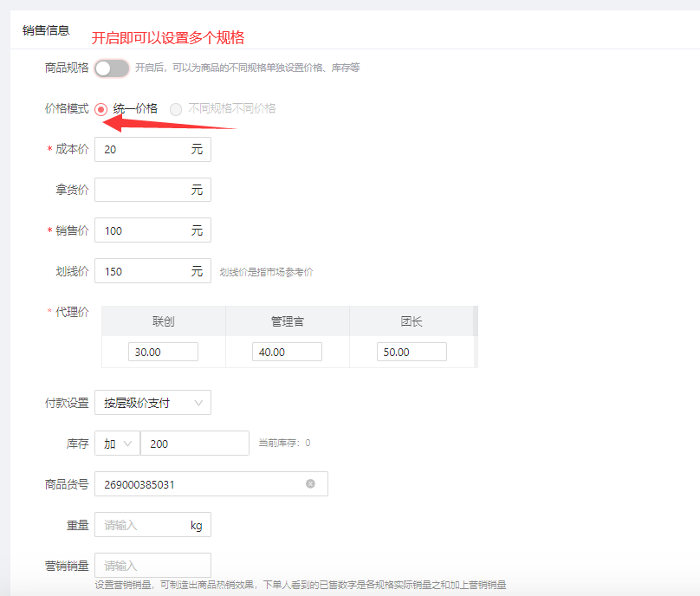Open the 付款设置 dropdown 按层级价支付
700x596 pixels.
coord(152,403)
